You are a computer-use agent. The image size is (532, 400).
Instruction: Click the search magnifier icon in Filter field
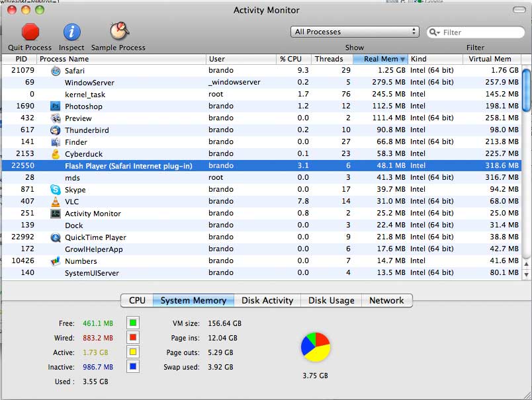(434, 32)
